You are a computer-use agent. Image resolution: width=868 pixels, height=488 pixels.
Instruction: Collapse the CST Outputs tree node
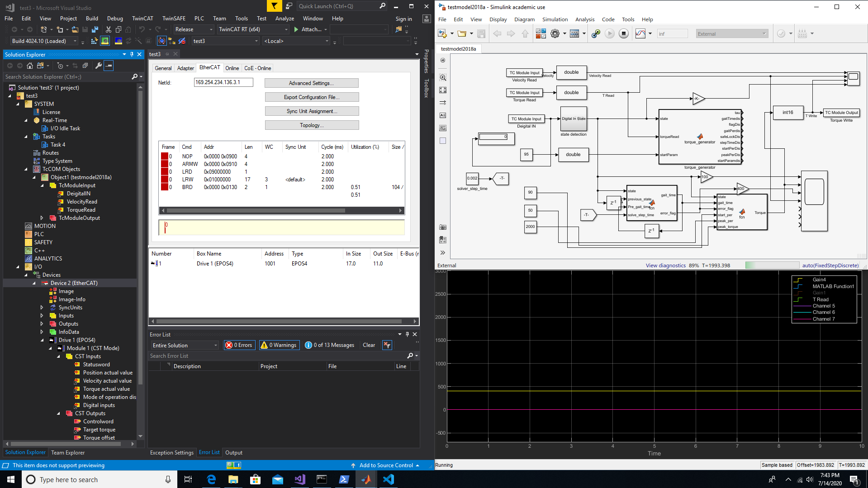tap(58, 413)
